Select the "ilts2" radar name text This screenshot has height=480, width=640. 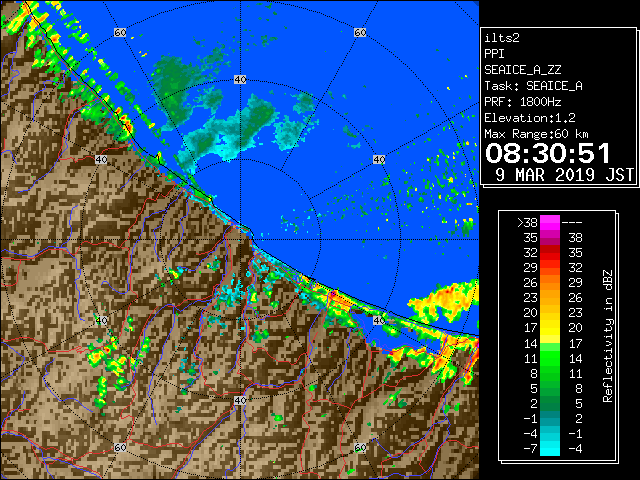coord(502,38)
